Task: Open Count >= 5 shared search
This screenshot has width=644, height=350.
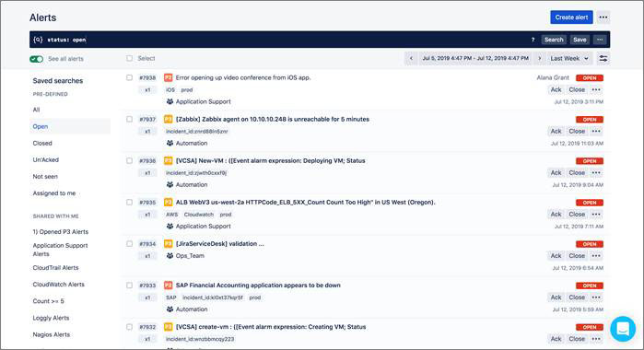Action: pos(49,301)
